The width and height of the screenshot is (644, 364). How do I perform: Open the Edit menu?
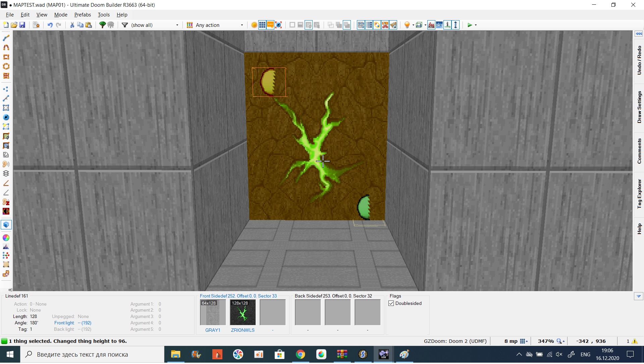pyautogui.click(x=25, y=15)
